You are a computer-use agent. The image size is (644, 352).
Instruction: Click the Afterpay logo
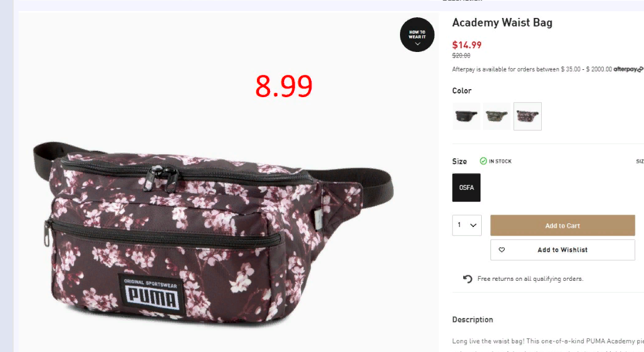tap(629, 69)
